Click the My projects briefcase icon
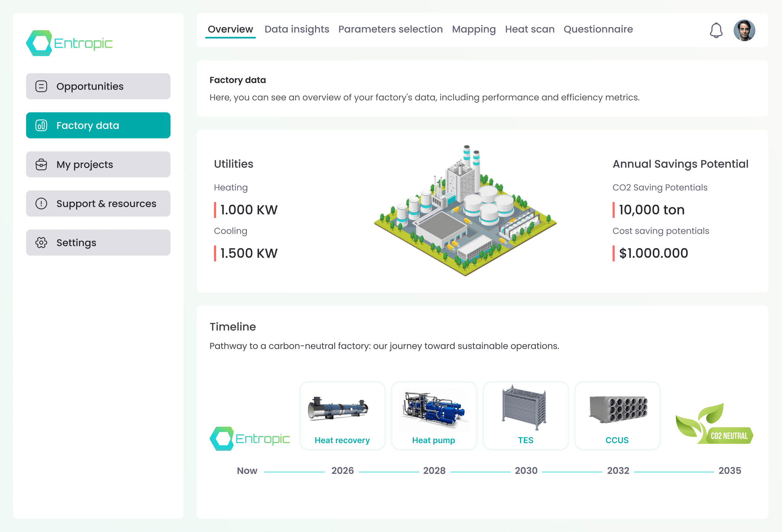This screenshot has height=532, width=782. 41,164
